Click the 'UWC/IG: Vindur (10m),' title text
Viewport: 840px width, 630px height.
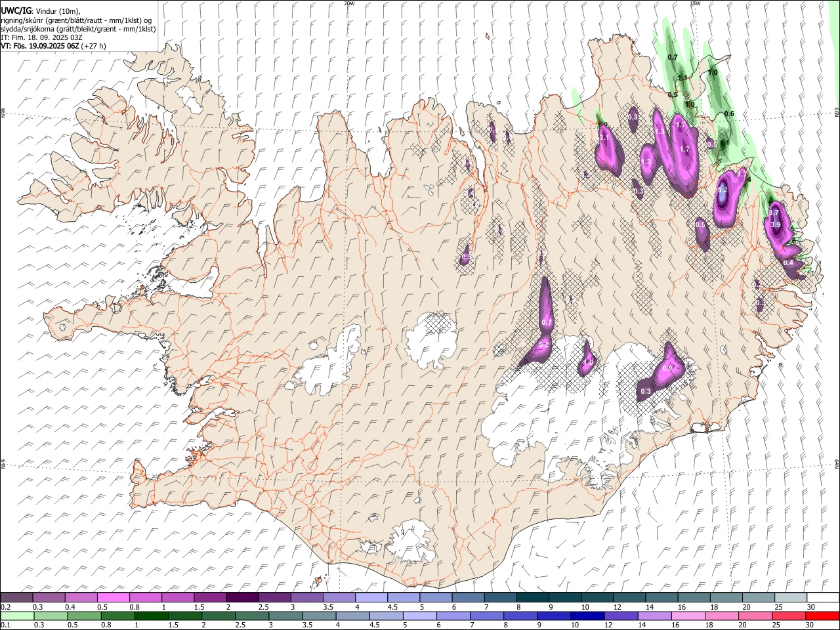pyautogui.click(x=41, y=11)
